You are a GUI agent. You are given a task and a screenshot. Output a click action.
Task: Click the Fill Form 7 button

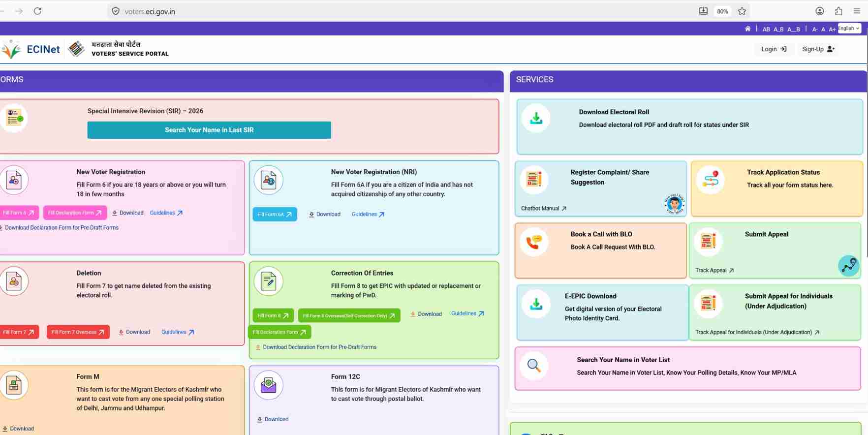pos(19,332)
